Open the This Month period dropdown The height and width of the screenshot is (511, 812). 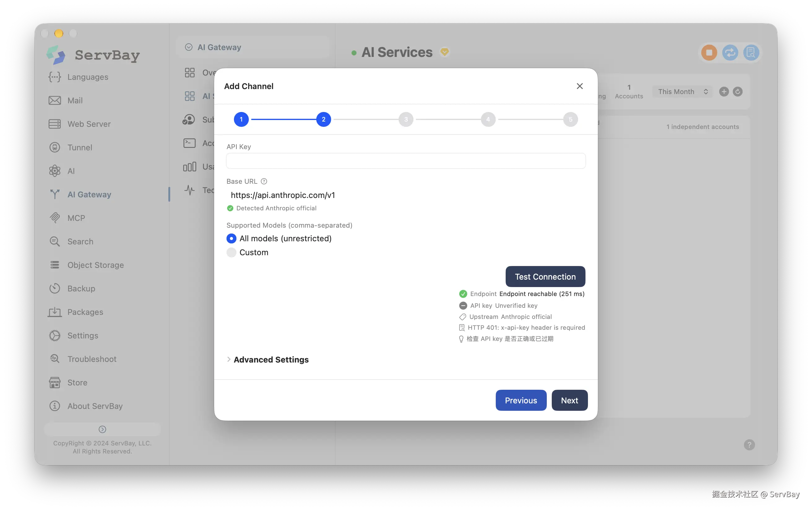(x=682, y=92)
